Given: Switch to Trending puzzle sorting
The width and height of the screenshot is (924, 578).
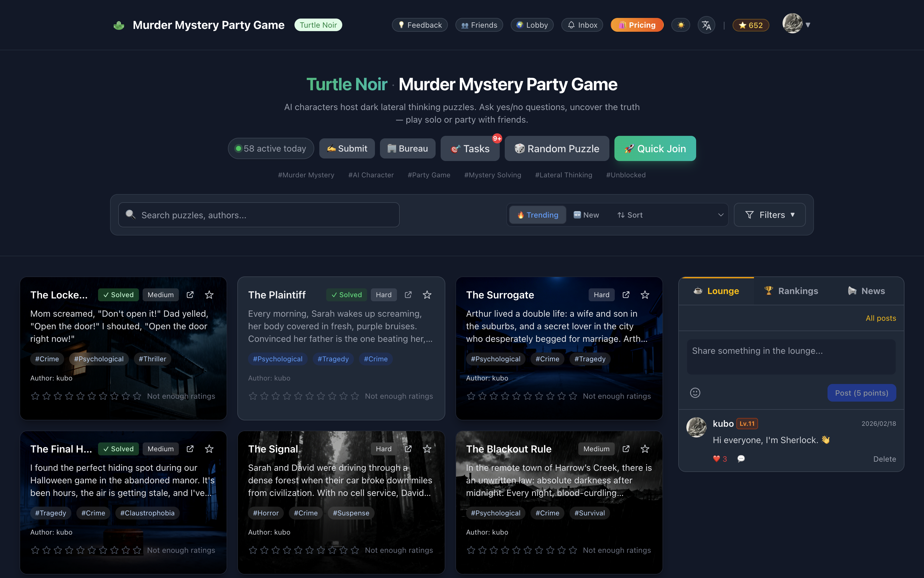Looking at the screenshot, I should pos(537,215).
